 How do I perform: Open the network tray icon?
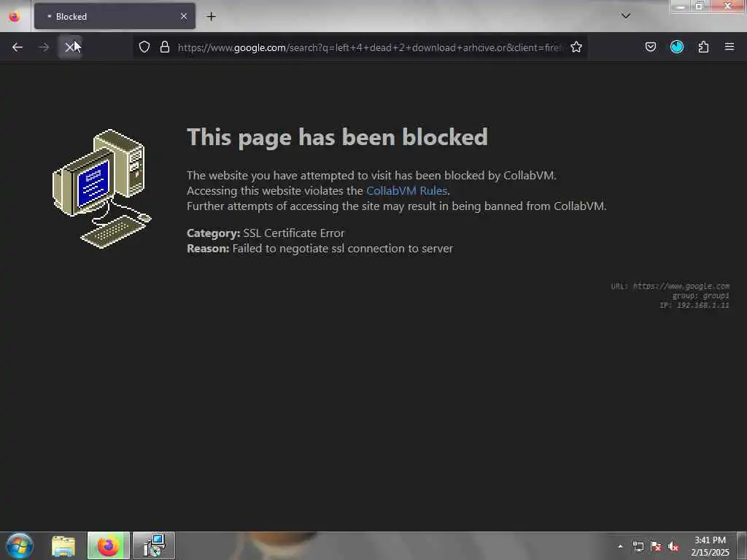pyautogui.click(x=638, y=547)
